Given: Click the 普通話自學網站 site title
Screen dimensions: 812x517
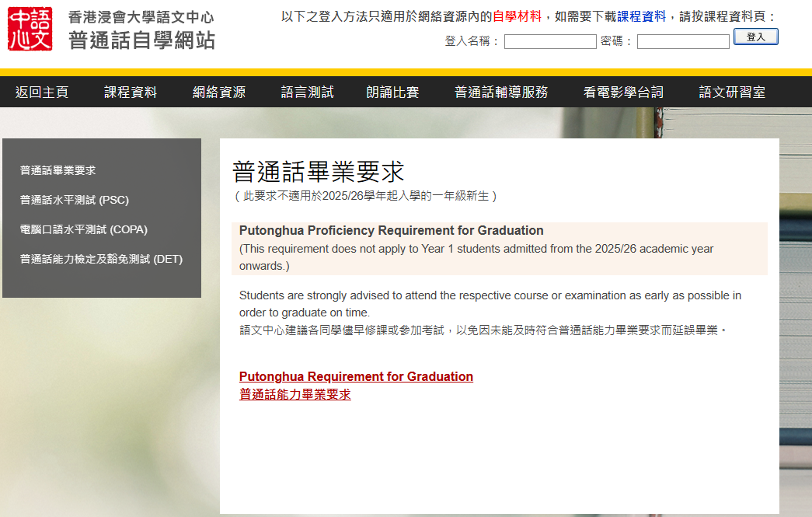Looking at the screenshot, I should (x=141, y=40).
